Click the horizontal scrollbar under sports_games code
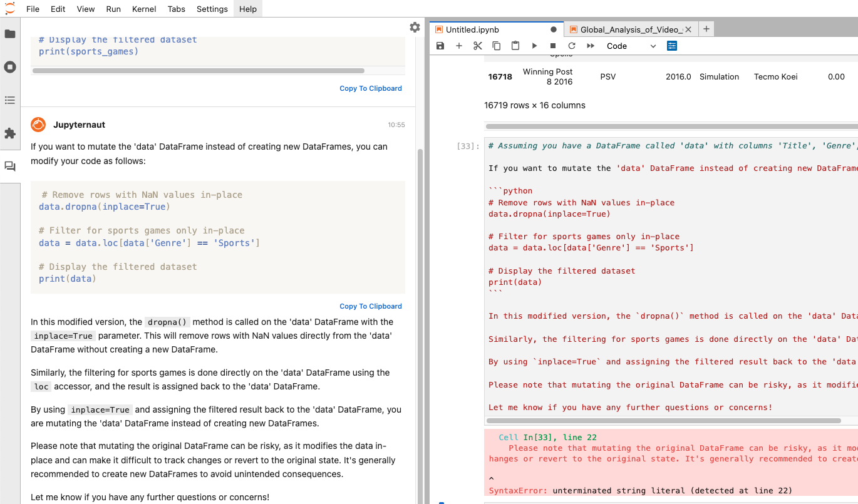The height and width of the screenshot is (504, 858). pyautogui.click(x=199, y=71)
